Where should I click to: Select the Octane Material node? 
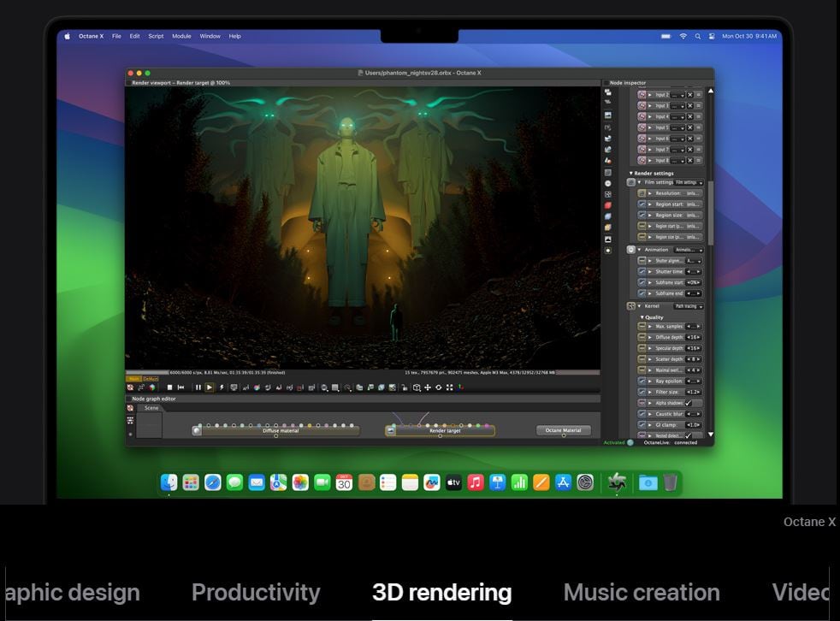pos(563,430)
